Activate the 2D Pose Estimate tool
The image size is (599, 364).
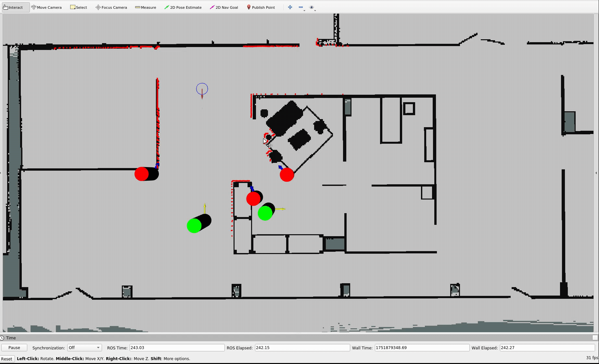pos(183,7)
